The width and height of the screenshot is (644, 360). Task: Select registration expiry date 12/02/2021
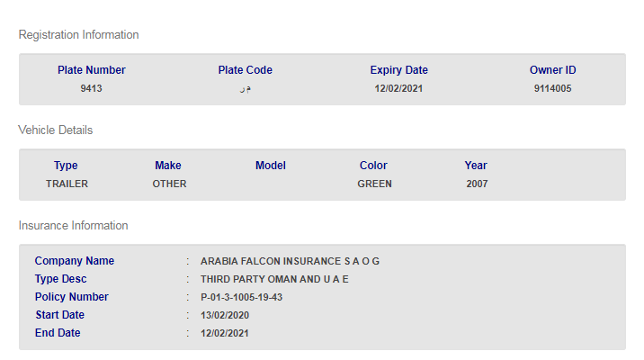(398, 88)
